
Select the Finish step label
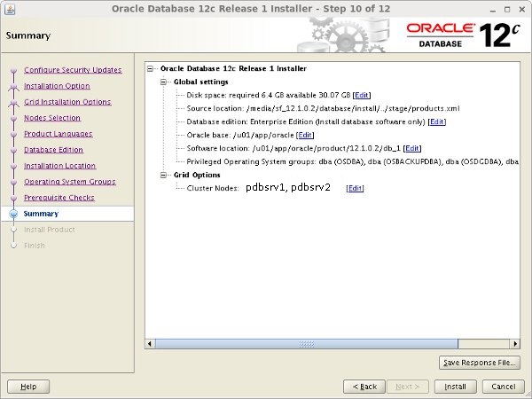point(35,246)
